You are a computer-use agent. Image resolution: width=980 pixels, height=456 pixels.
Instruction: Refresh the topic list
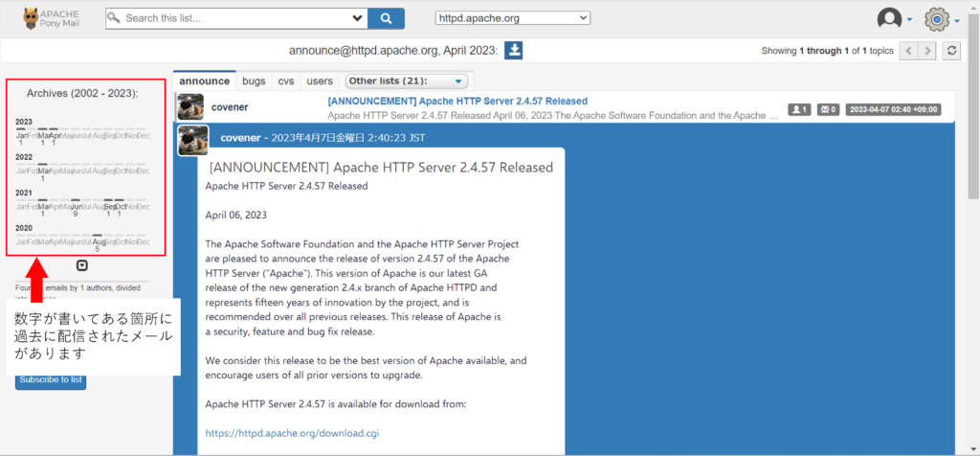[x=951, y=51]
